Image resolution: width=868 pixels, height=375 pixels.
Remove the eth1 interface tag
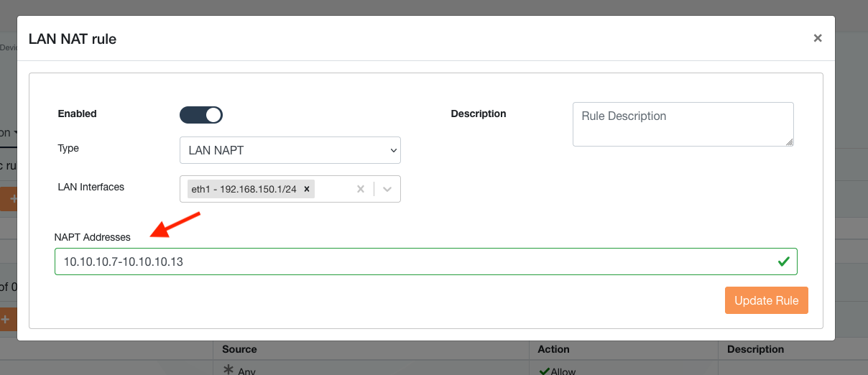click(307, 190)
